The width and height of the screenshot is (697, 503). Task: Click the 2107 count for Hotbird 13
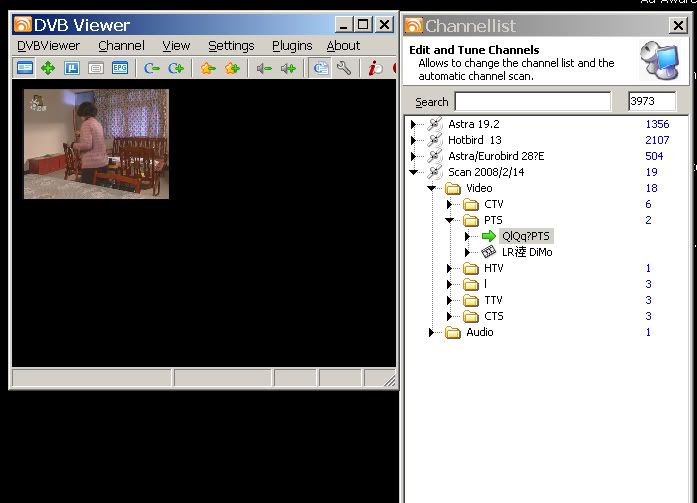click(x=657, y=140)
